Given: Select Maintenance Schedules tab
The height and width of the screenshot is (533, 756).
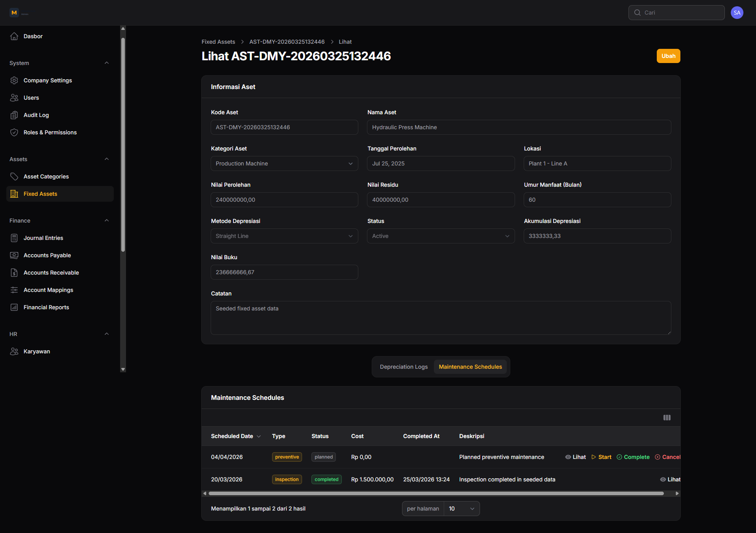Looking at the screenshot, I should (470, 367).
